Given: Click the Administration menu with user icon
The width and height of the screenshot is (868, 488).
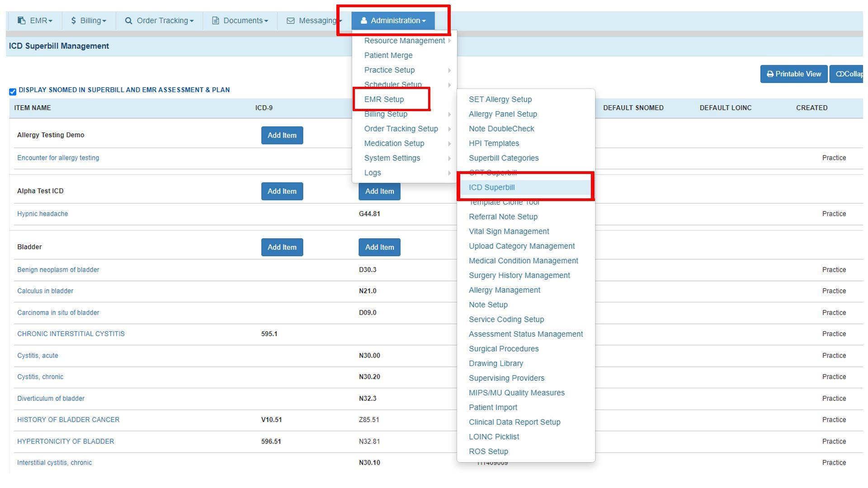Looking at the screenshot, I should pyautogui.click(x=393, y=21).
